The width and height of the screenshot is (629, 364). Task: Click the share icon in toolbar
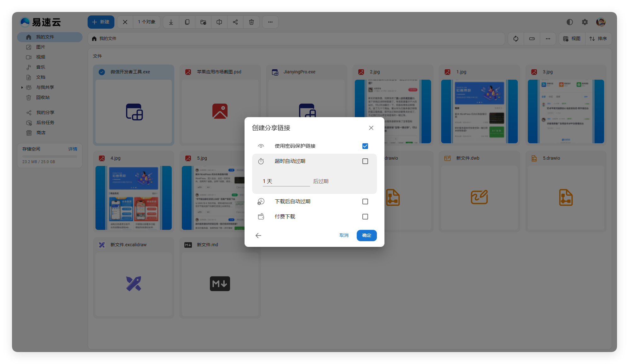(235, 22)
